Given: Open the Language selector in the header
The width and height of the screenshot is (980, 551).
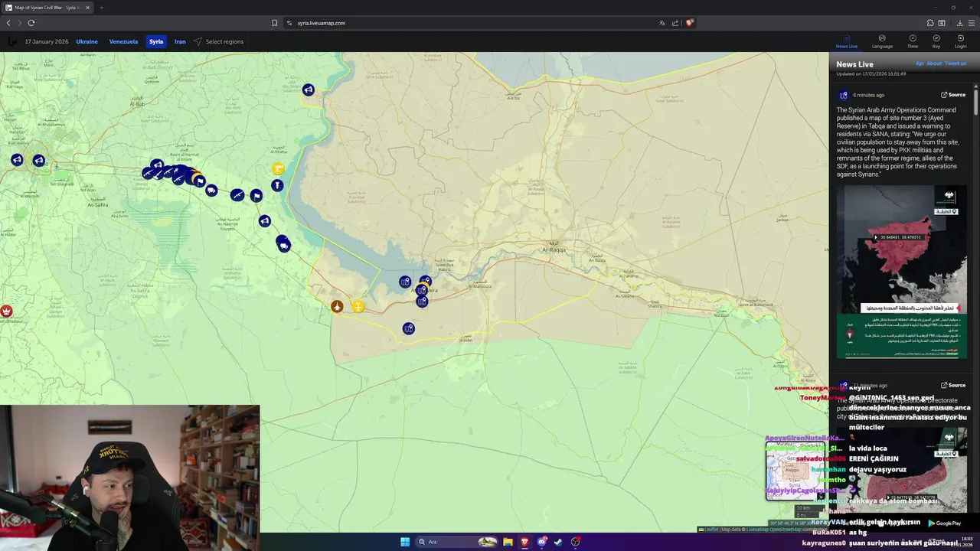Looking at the screenshot, I should click(882, 41).
